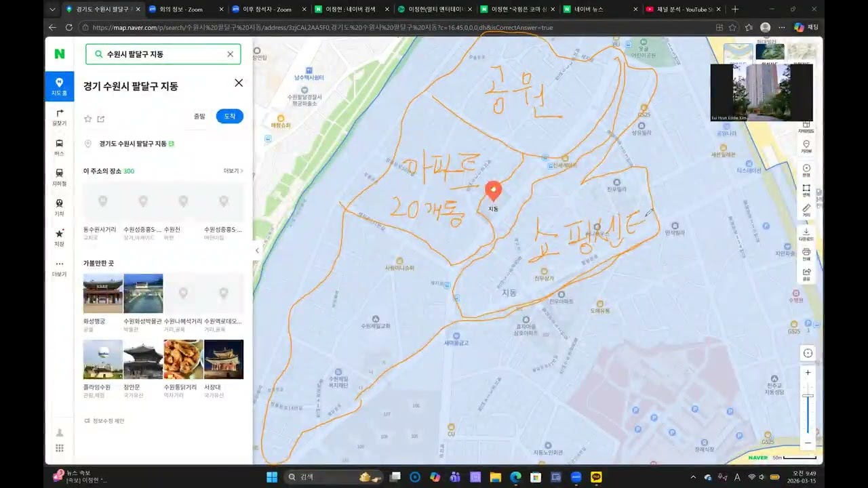The width and height of the screenshot is (868, 488).
Task: Select the 반경 radius tool
Action: [806, 170]
